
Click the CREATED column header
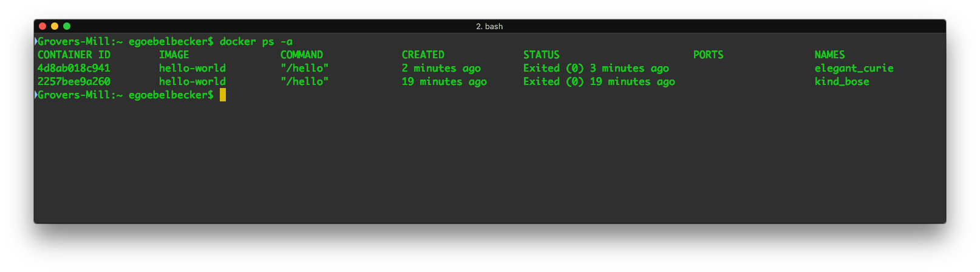coord(423,55)
